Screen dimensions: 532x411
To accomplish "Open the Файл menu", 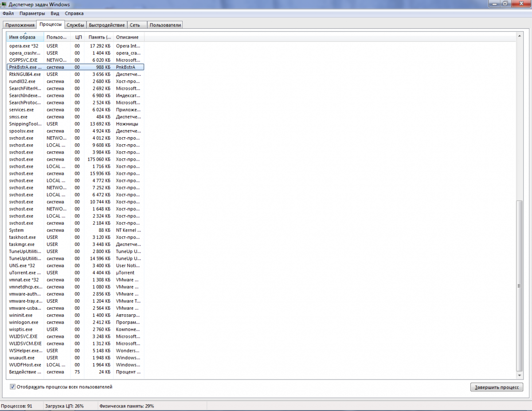I will tap(8, 13).
